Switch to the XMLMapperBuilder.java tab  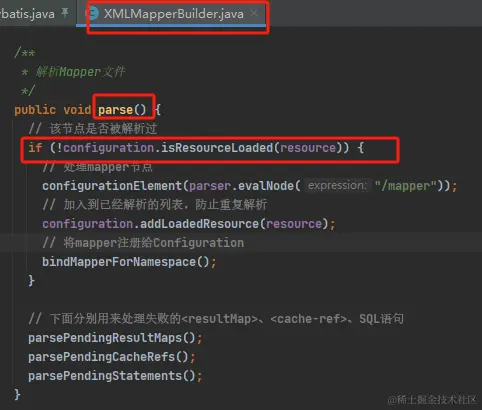pyautogui.click(x=173, y=14)
